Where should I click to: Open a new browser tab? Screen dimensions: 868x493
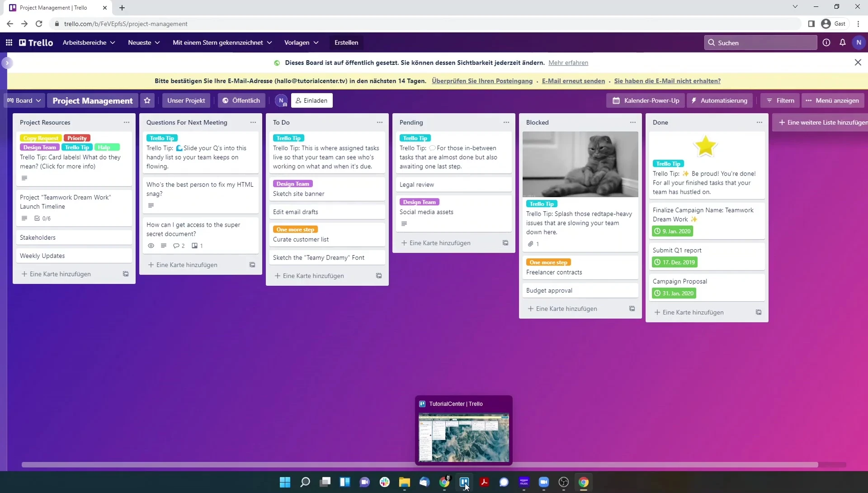coord(122,8)
